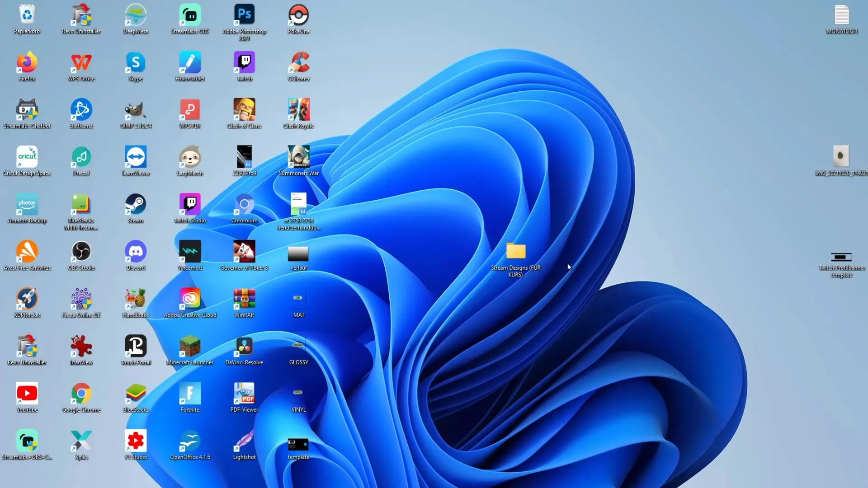
Task: Open the Papierkorb recycle bin icon
Action: pyautogui.click(x=27, y=15)
